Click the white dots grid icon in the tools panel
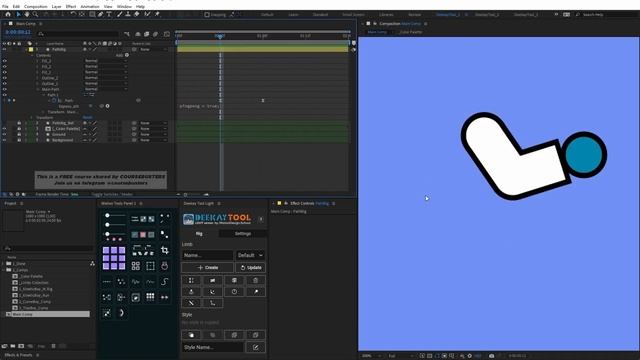 [150, 297]
